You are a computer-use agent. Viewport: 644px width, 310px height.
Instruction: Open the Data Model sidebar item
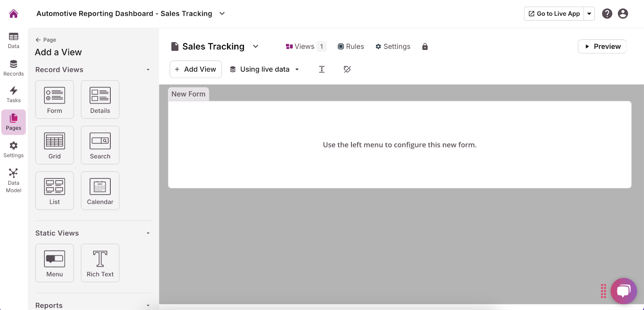[x=14, y=180]
